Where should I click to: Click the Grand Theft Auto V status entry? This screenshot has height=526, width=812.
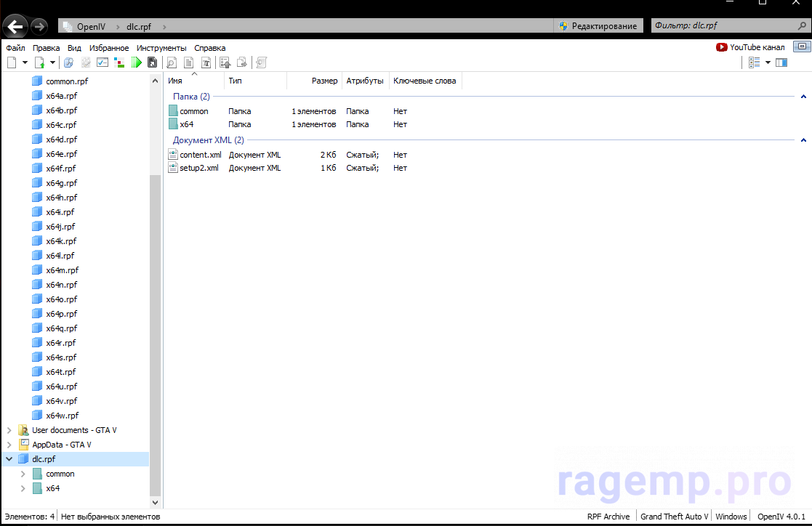(675, 517)
